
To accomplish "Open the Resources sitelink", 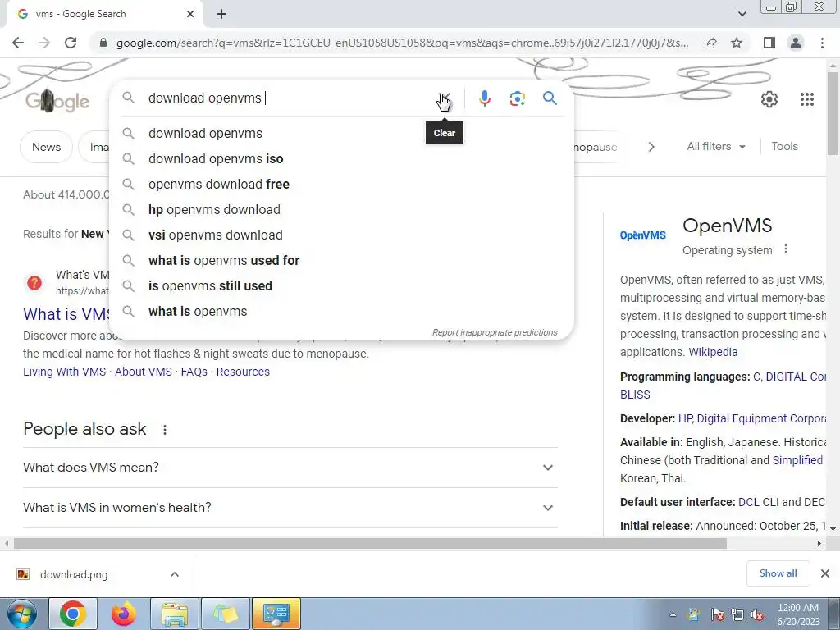I will pos(243,372).
